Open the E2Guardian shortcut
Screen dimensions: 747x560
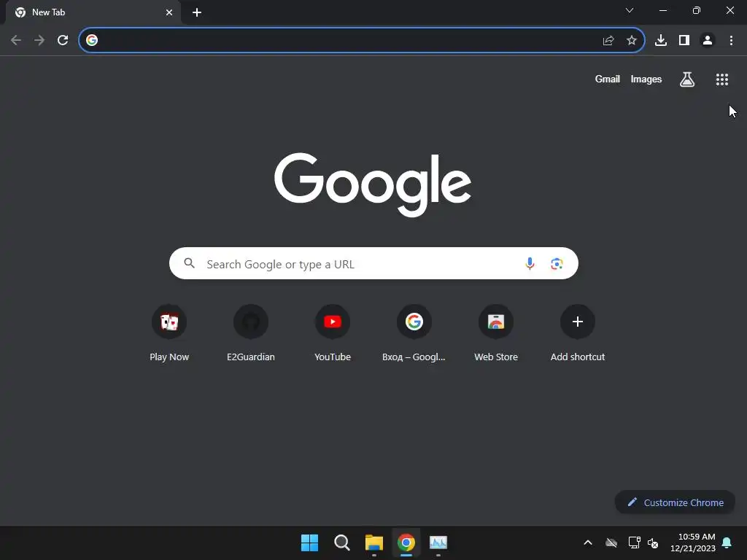pos(251,332)
